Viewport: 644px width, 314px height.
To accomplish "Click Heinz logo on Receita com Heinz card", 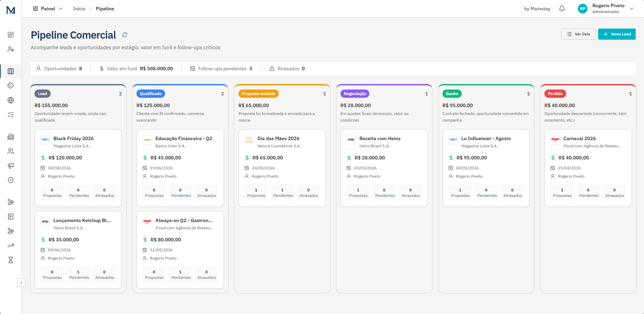I will click(x=351, y=139).
